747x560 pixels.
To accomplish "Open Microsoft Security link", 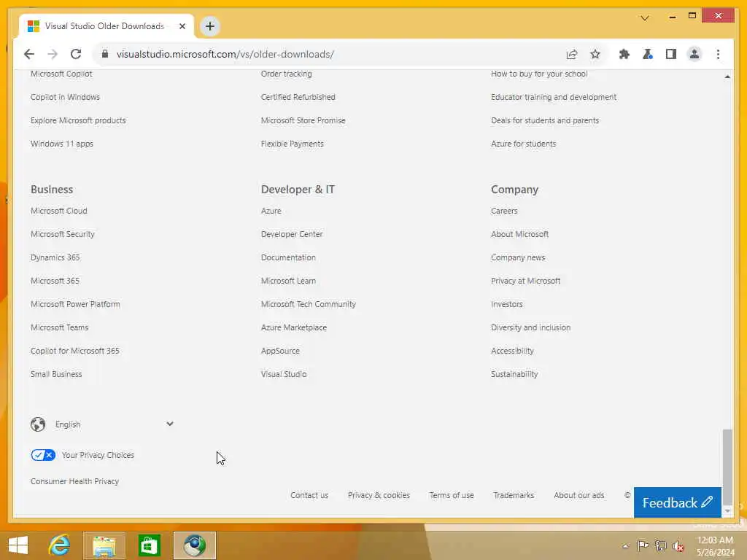I will 63,234.
